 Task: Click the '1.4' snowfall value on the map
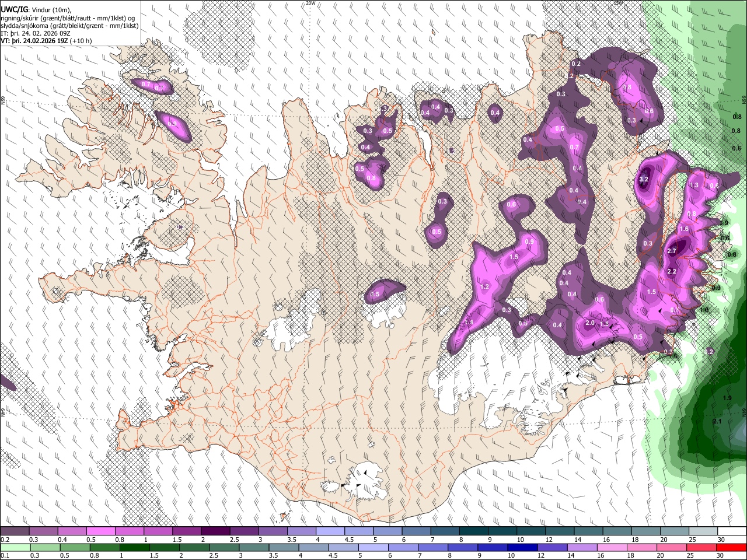click(469, 322)
